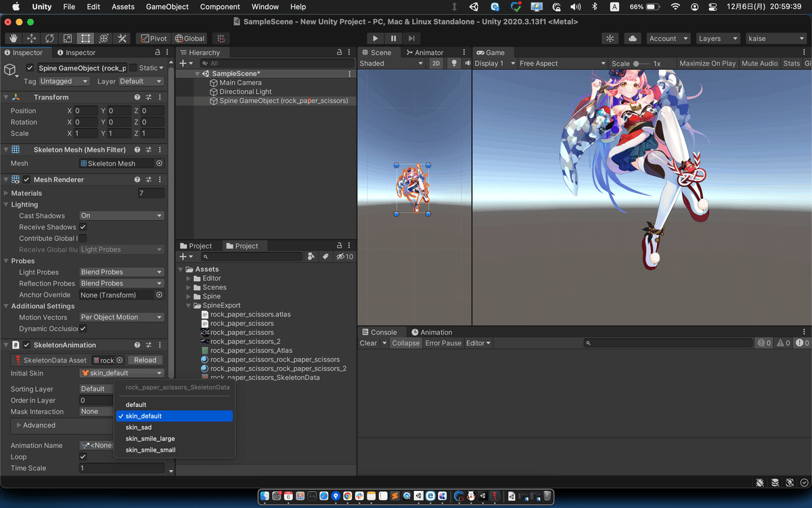
Task: Select the Rotate tool
Action: tap(50, 39)
